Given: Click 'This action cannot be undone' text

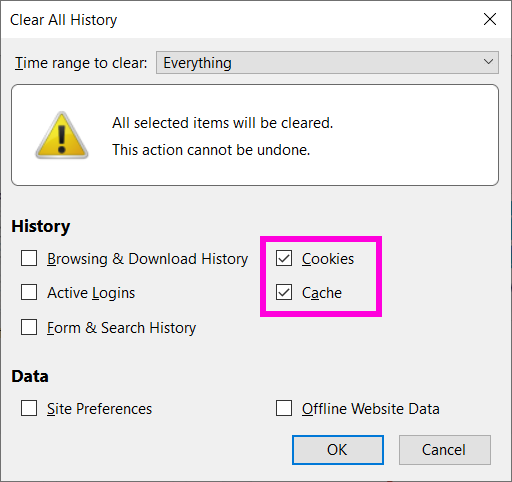Looking at the screenshot, I should pyautogui.click(x=211, y=150).
